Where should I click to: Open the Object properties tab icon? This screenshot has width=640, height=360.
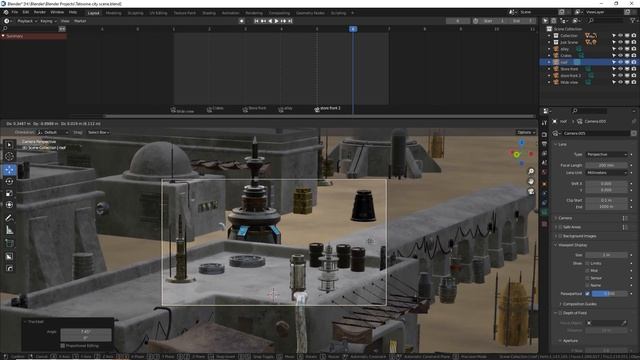[x=544, y=184]
